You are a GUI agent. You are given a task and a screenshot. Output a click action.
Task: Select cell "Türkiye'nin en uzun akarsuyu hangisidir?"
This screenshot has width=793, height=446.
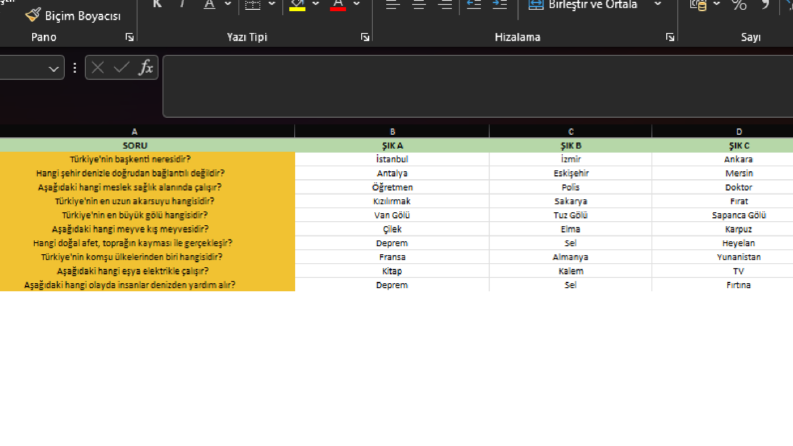[x=147, y=201]
